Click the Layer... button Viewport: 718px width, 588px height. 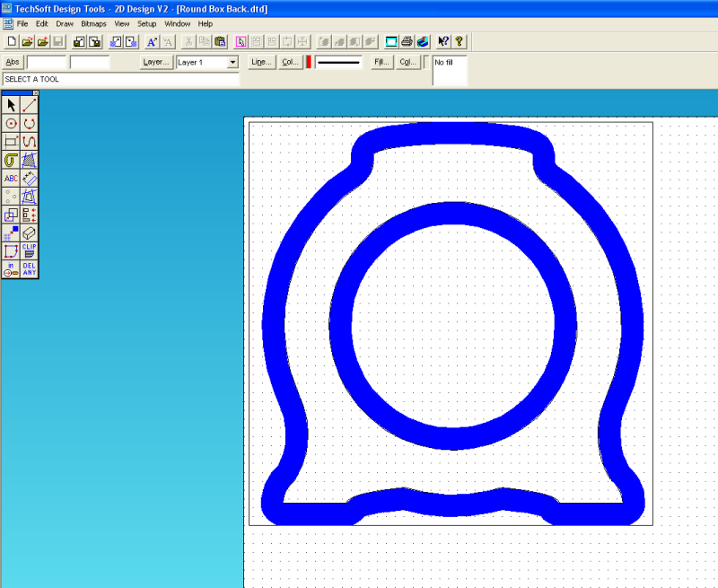tap(155, 62)
